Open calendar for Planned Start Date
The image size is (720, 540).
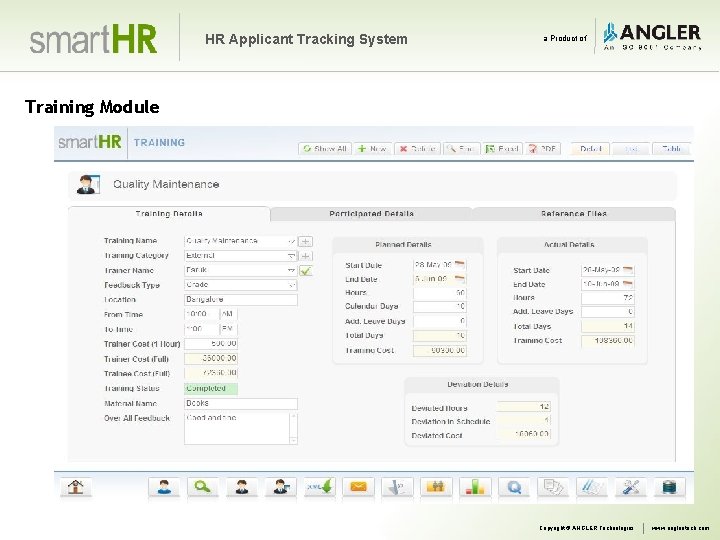pos(460,264)
